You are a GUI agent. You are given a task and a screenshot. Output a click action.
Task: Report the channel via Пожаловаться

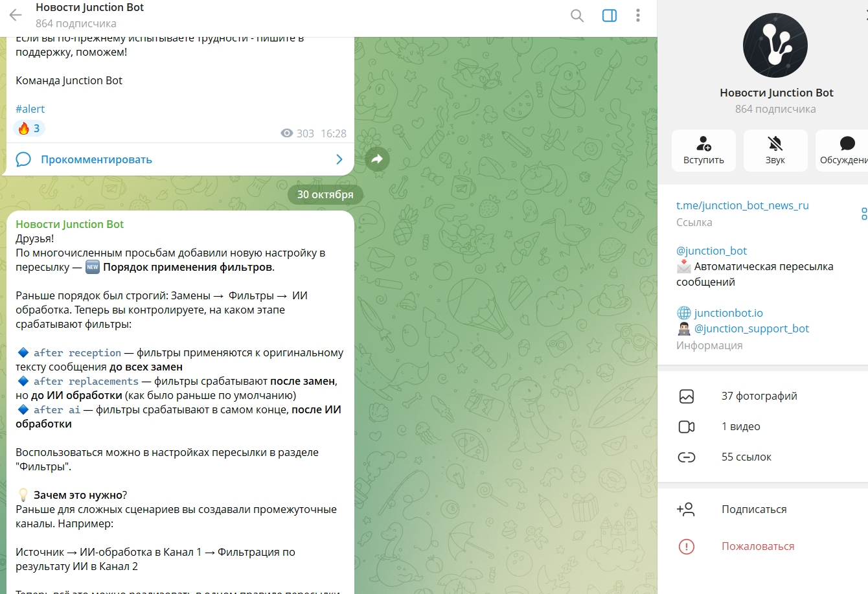point(758,546)
